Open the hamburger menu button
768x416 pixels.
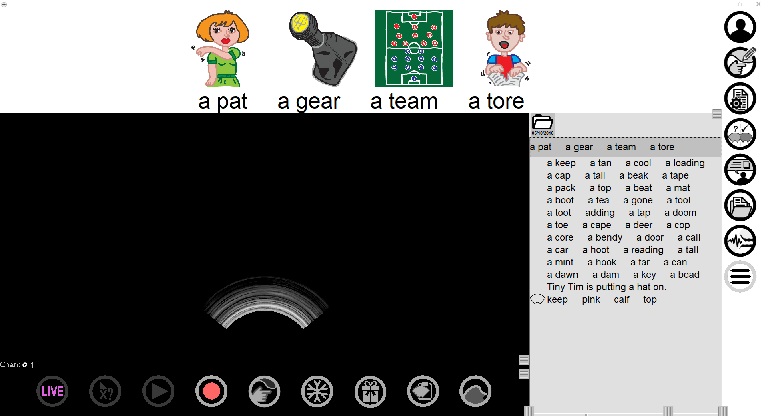point(740,277)
